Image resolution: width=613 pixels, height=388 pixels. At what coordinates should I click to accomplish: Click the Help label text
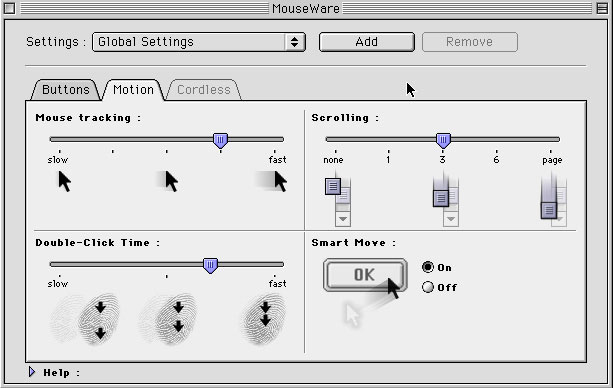point(61,373)
